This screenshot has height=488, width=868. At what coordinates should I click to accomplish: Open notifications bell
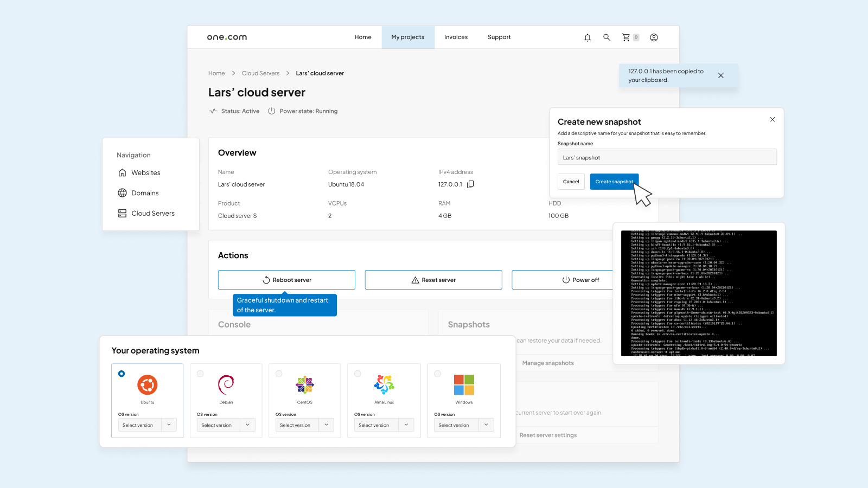pyautogui.click(x=588, y=37)
